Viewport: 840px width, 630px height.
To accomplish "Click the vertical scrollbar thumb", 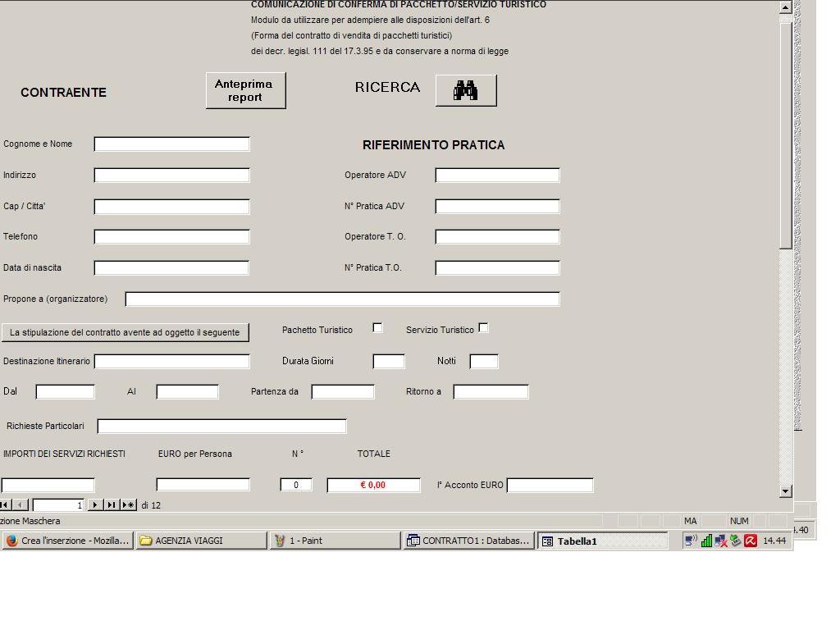I will pyautogui.click(x=786, y=135).
